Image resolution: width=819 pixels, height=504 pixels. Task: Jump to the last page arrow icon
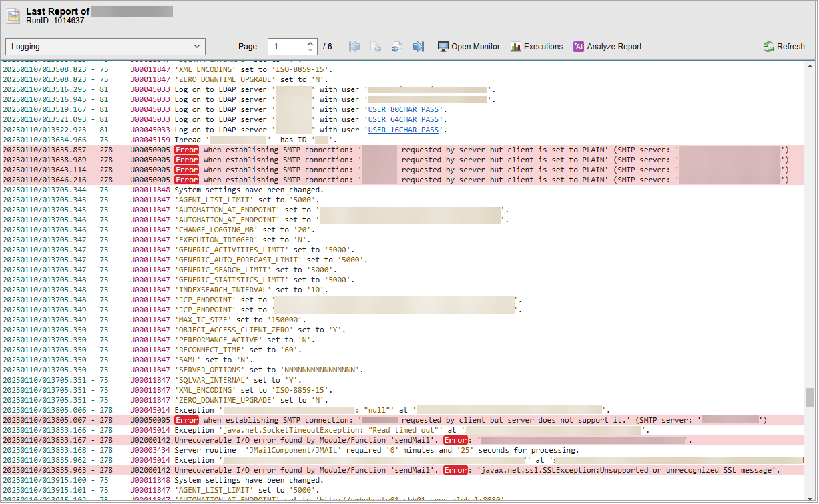click(419, 47)
